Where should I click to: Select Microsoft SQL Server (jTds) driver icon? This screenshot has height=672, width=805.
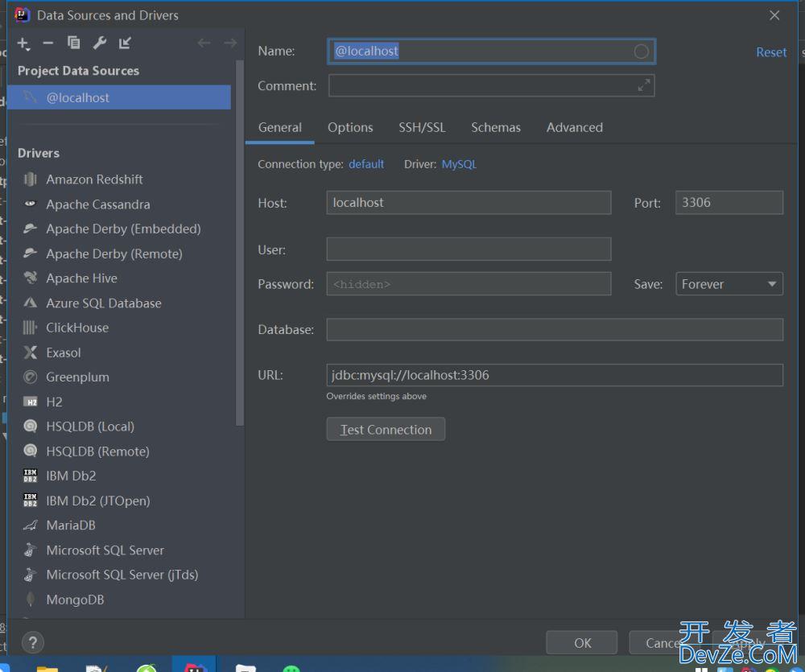(x=31, y=575)
